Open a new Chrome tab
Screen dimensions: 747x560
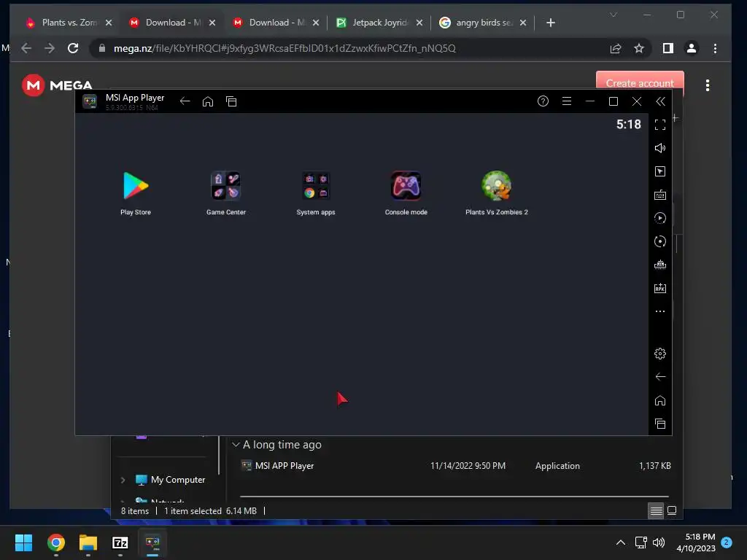(551, 23)
